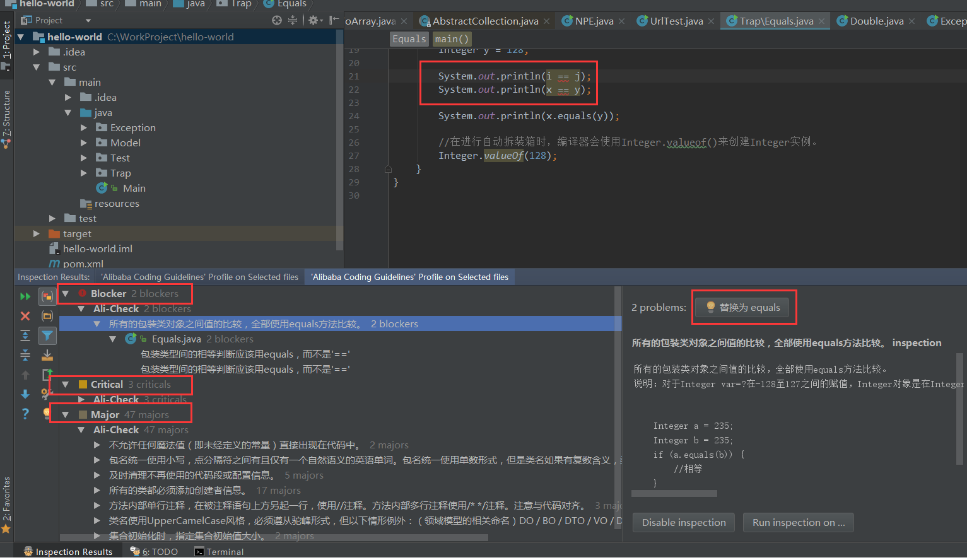Screen dimensions: 967x560
Task: Collapse all inspection nodes icon
Action: [25, 354]
